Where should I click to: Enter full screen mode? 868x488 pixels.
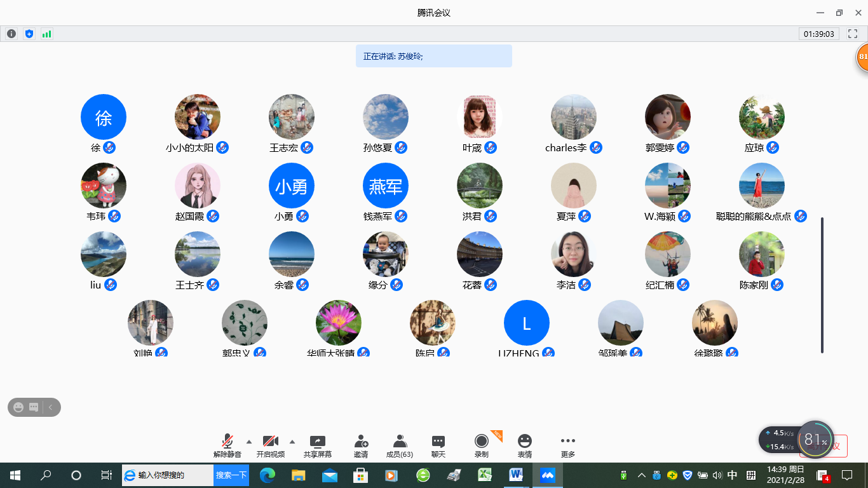(853, 34)
